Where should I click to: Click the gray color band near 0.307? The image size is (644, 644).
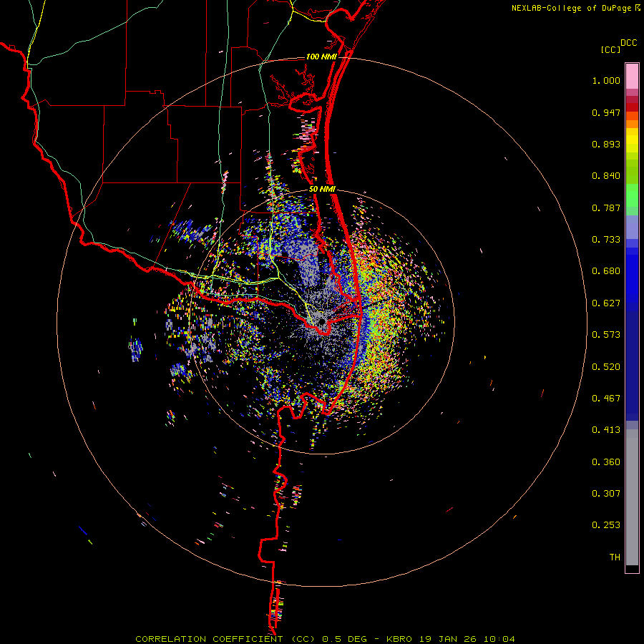click(x=632, y=497)
